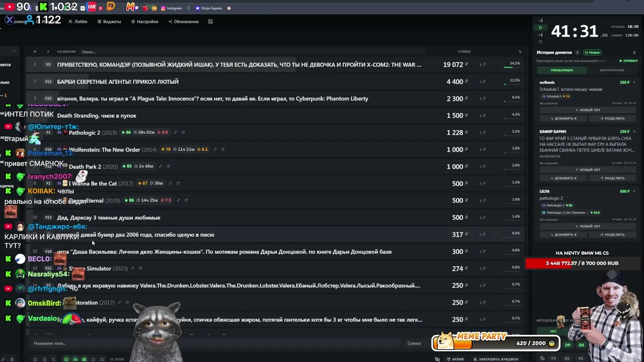The image size is (644, 362).
Task: Open external link icon for Pathologic 2 lot
Action: pos(183,132)
